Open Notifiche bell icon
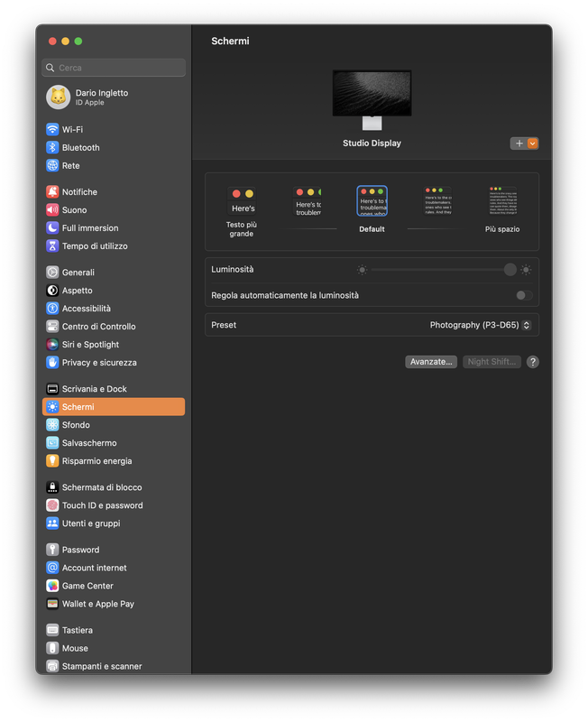 [52, 191]
